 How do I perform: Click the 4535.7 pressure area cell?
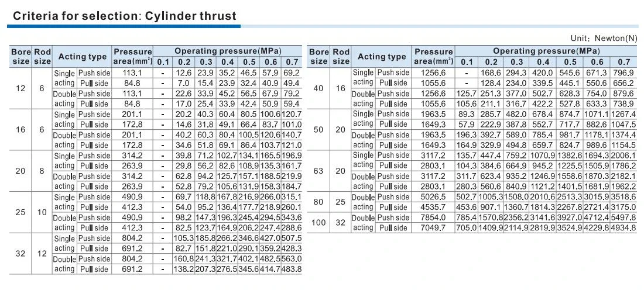(x=434, y=207)
